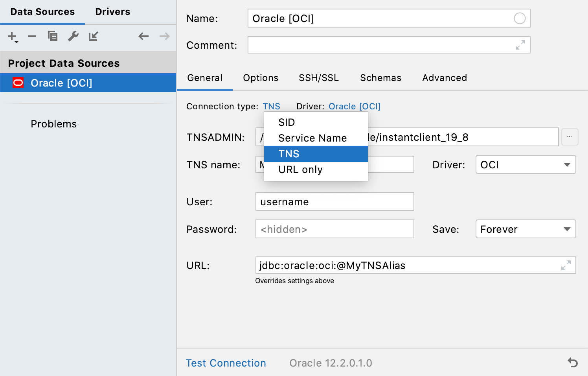Image resolution: width=588 pixels, height=376 pixels.
Task: Click the URL field containing jdbc:oracle:oci
Action: point(393,265)
